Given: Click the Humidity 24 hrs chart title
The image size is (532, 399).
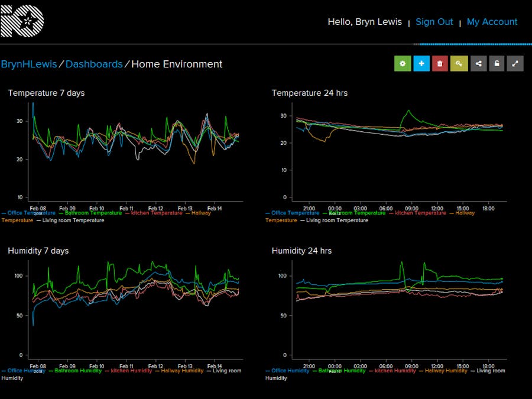Looking at the screenshot, I should pyautogui.click(x=301, y=251).
